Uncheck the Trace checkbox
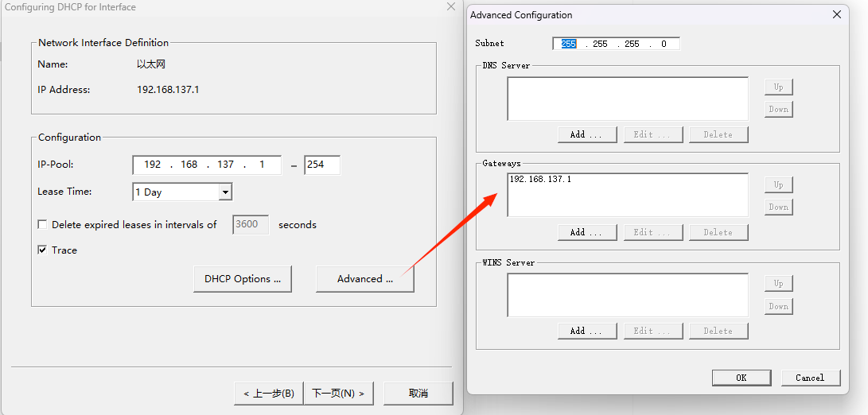Screen dimensions: 868x415 click(x=43, y=250)
